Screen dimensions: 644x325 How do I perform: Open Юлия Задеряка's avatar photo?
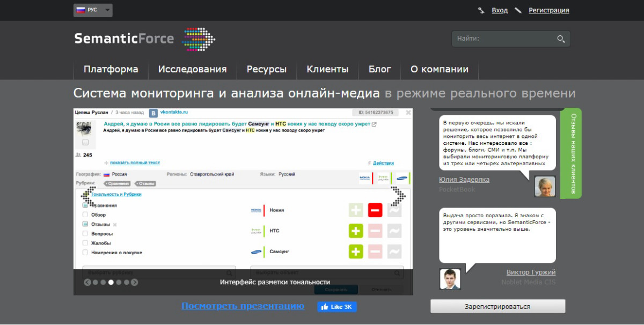(x=545, y=186)
